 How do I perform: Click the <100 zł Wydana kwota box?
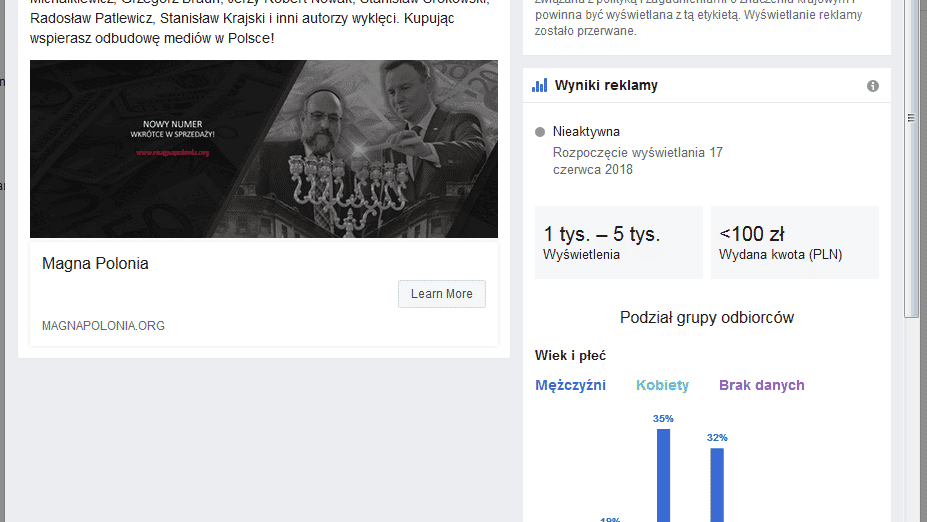795,242
